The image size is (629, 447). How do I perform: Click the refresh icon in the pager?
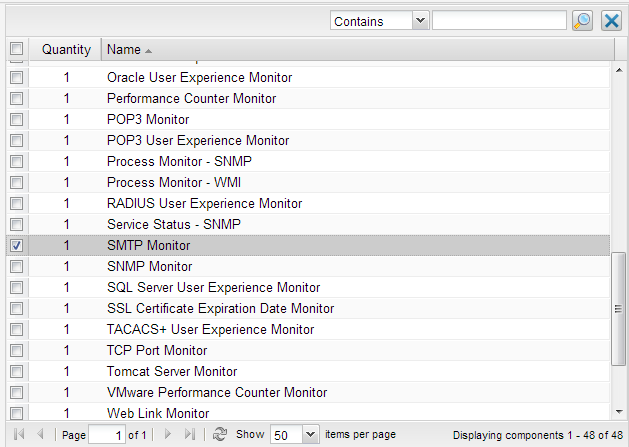[219, 434]
